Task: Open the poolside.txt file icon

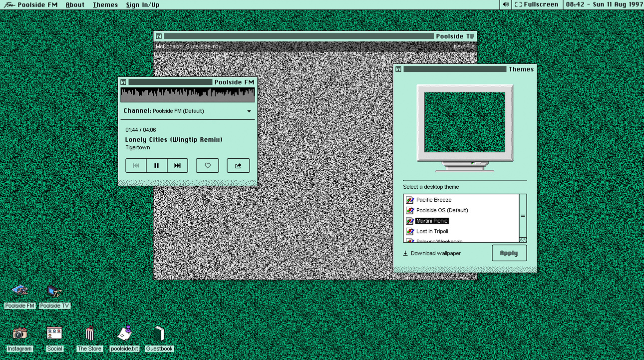Action: point(124,334)
